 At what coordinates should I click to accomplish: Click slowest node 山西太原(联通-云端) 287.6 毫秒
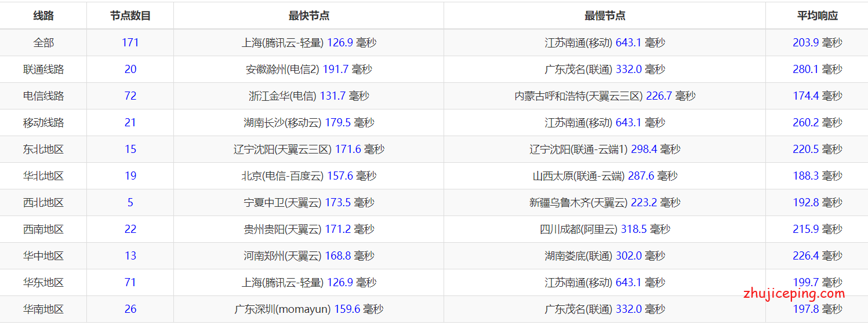(605, 176)
